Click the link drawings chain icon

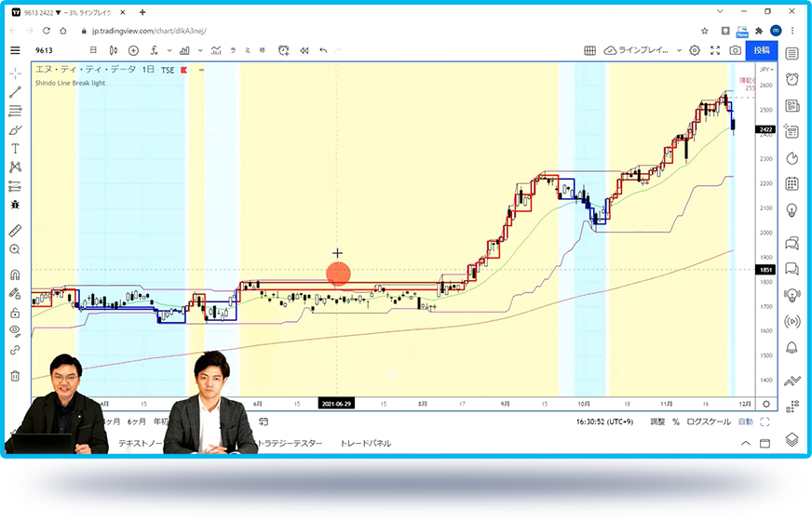click(15, 350)
